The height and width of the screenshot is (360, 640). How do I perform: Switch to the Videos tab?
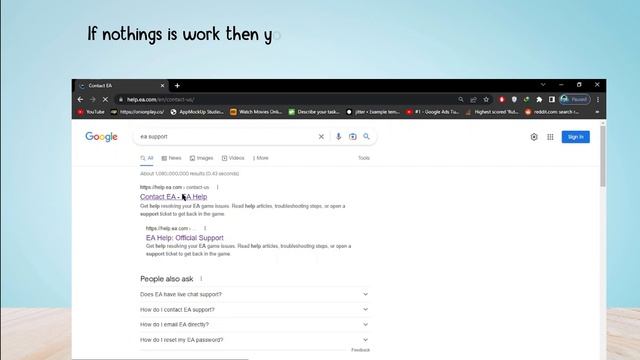[x=233, y=158]
